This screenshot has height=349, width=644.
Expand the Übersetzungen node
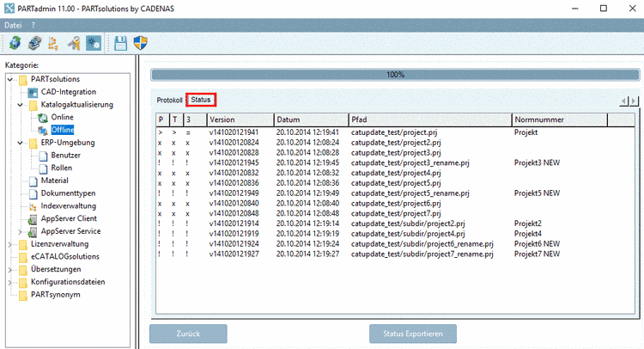click(x=10, y=270)
